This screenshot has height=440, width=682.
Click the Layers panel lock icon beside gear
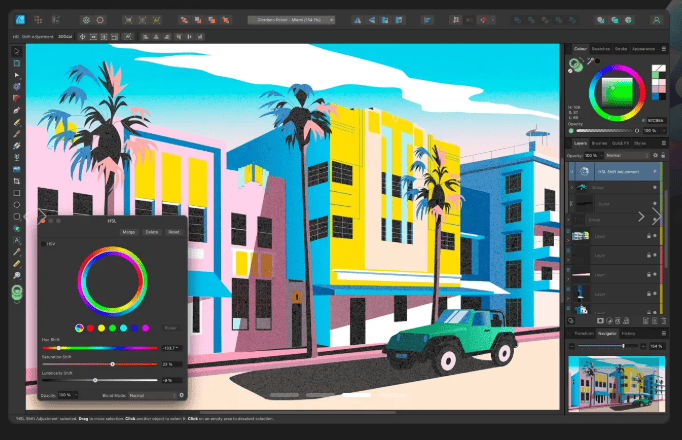[663, 155]
